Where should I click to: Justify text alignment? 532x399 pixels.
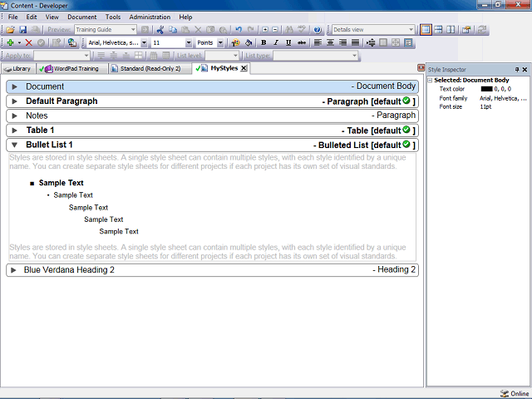pyautogui.click(x=355, y=42)
